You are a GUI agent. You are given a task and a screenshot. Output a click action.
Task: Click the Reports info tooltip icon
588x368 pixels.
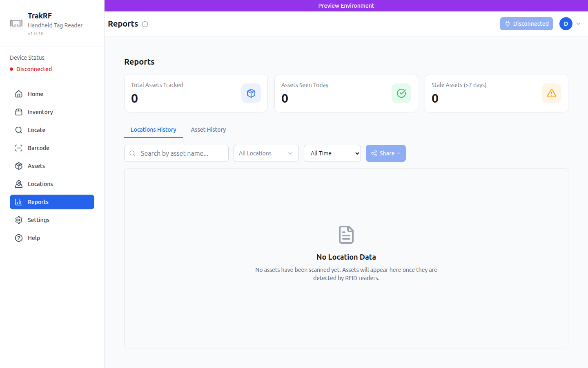click(x=145, y=24)
